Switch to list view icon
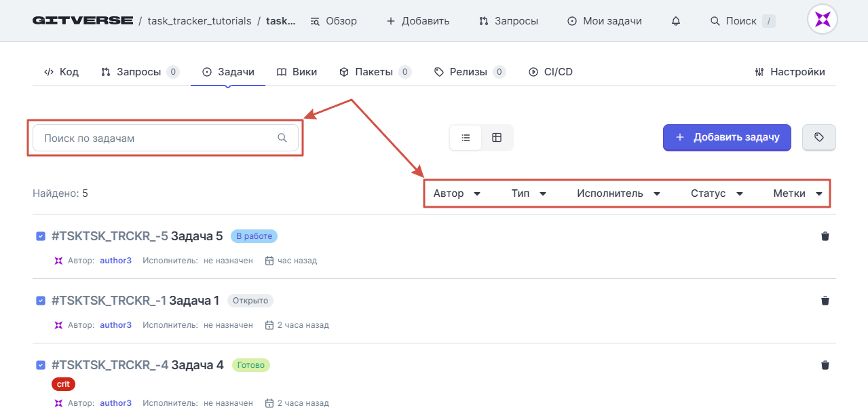Viewport: 868px width, 414px height. click(x=466, y=138)
